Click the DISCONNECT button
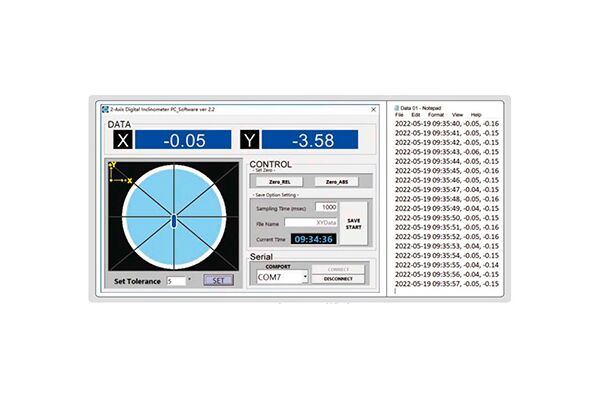The height and width of the screenshot is (400, 600). [x=338, y=279]
